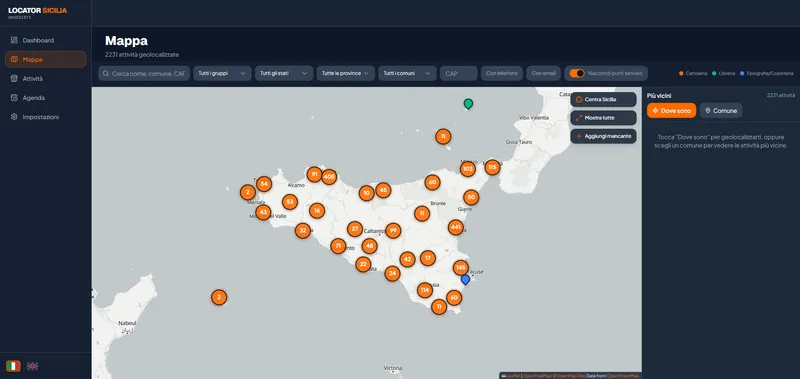Open cluster marker 71
Screen dimensions: 800x379
pyautogui.click(x=338, y=246)
